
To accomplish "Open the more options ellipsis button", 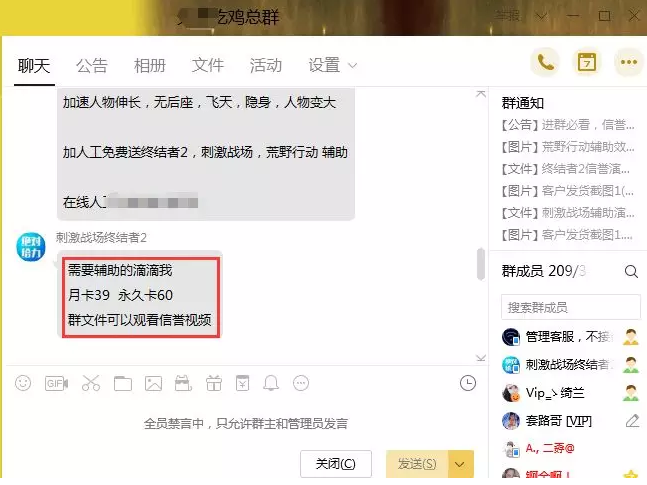I will [x=628, y=62].
